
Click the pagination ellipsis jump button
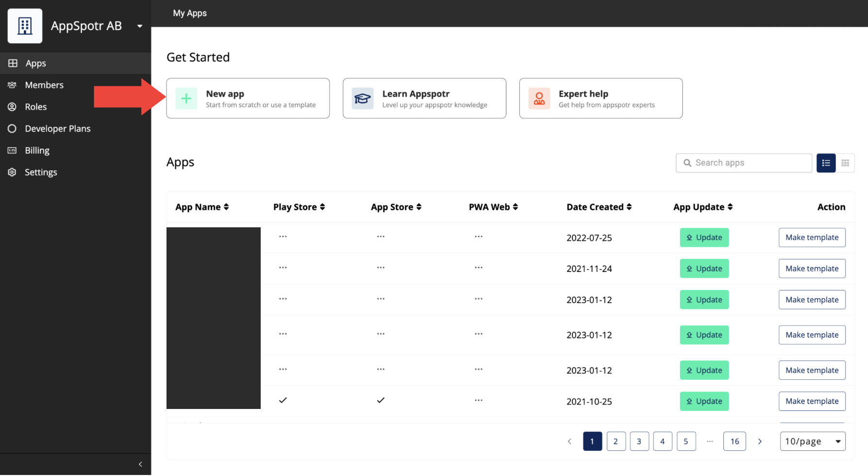point(710,442)
